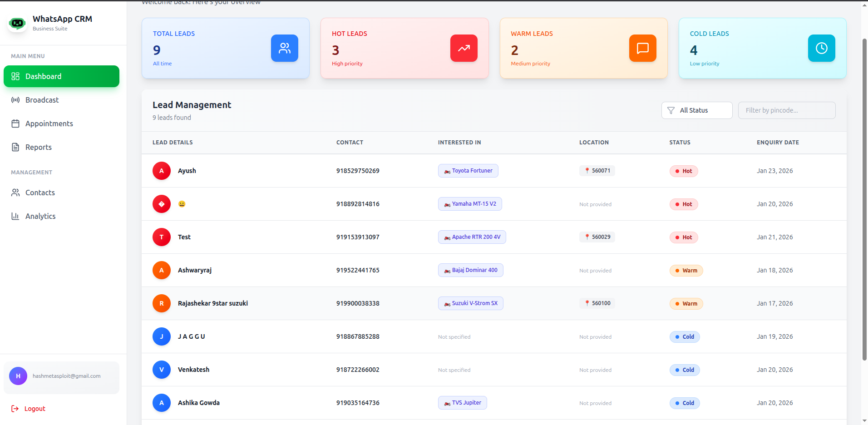The image size is (868, 425).
Task: Click the 560029 pincode chip
Action: (x=597, y=237)
